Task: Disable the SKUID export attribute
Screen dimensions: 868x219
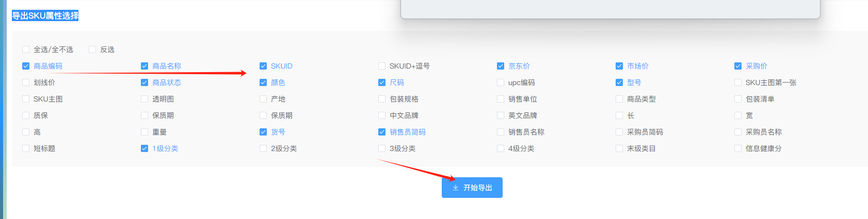Action: coord(263,66)
